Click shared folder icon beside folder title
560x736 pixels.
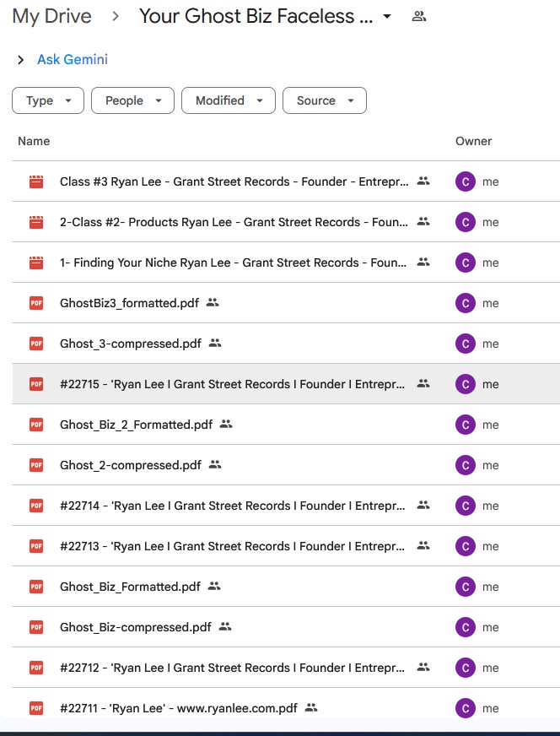pos(418,16)
